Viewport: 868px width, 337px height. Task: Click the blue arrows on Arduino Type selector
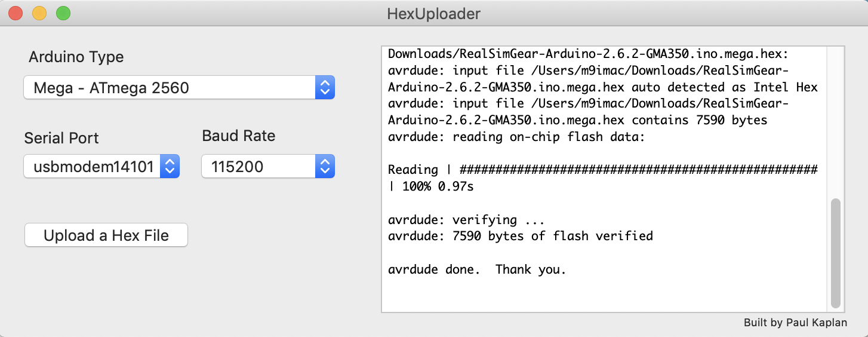tap(325, 88)
